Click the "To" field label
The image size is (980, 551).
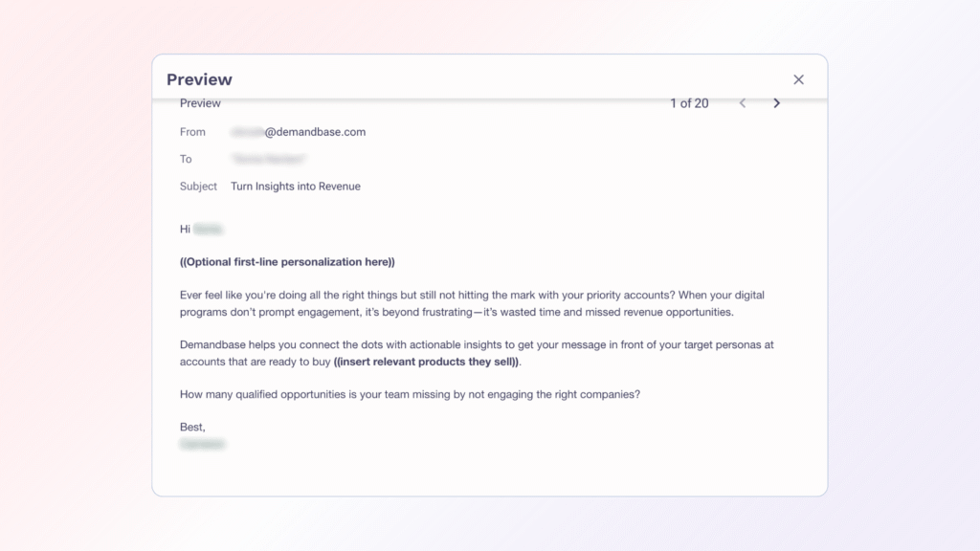[x=186, y=159]
